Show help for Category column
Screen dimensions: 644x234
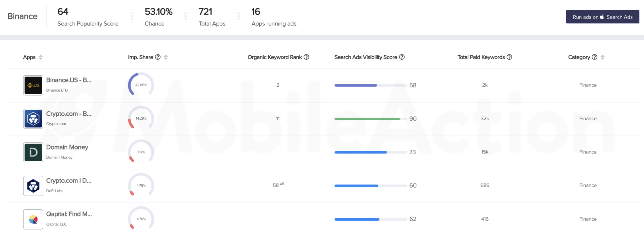[594, 57]
